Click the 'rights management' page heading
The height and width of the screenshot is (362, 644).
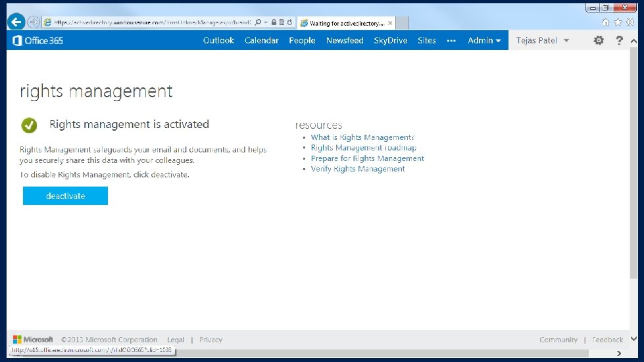pyautogui.click(x=96, y=91)
